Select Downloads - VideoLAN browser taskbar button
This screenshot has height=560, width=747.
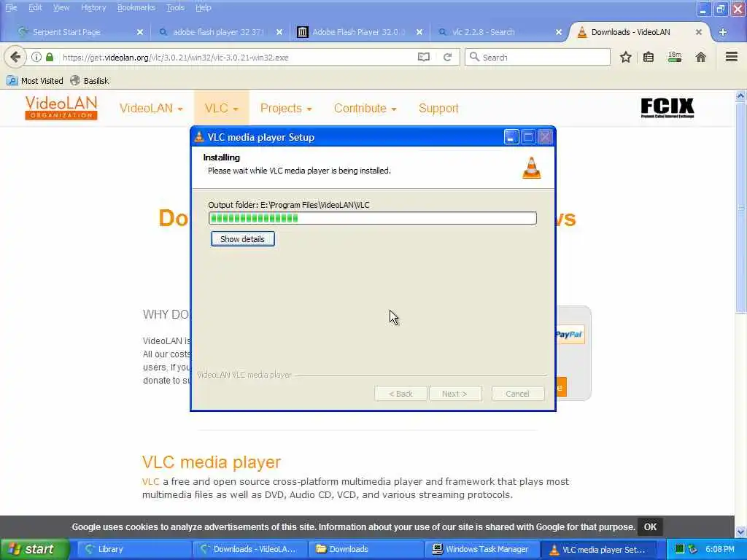(250, 549)
